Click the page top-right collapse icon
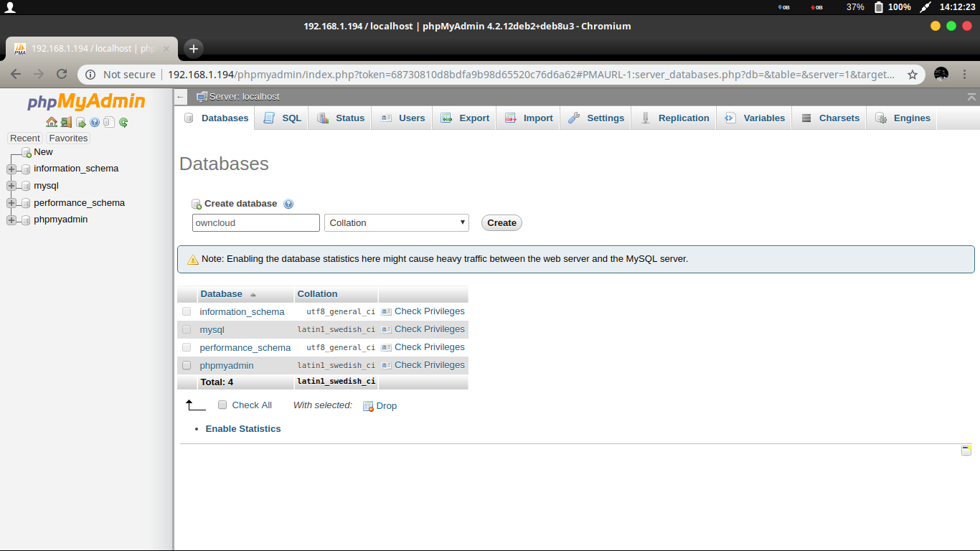This screenshot has width=980, height=551. click(x=971, y=96)
